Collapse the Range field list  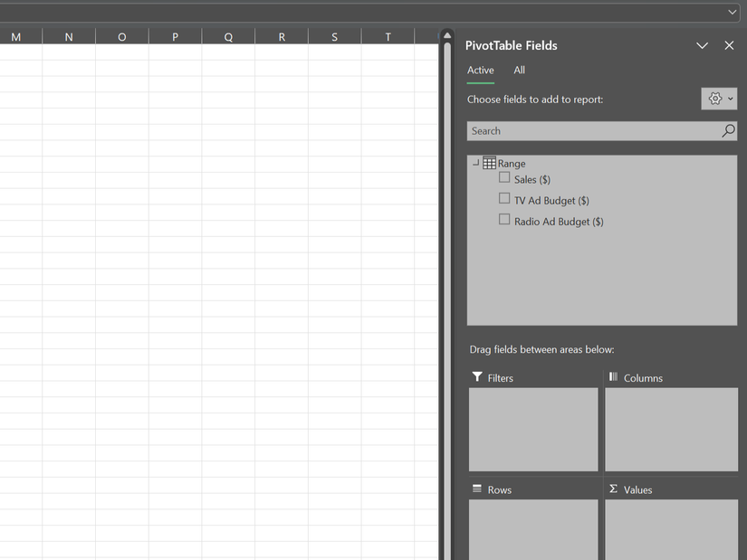pos(475,162)
